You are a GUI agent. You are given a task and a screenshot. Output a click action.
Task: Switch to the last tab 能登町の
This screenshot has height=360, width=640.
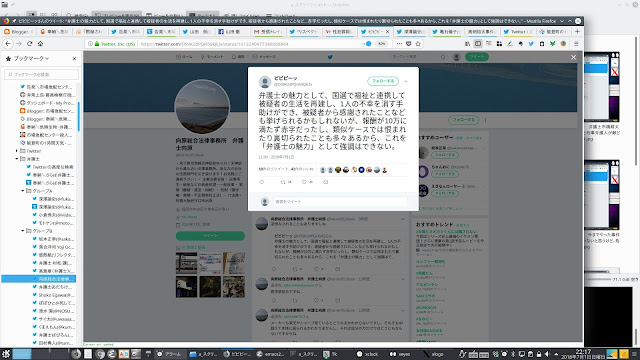[x=553, y=31]
